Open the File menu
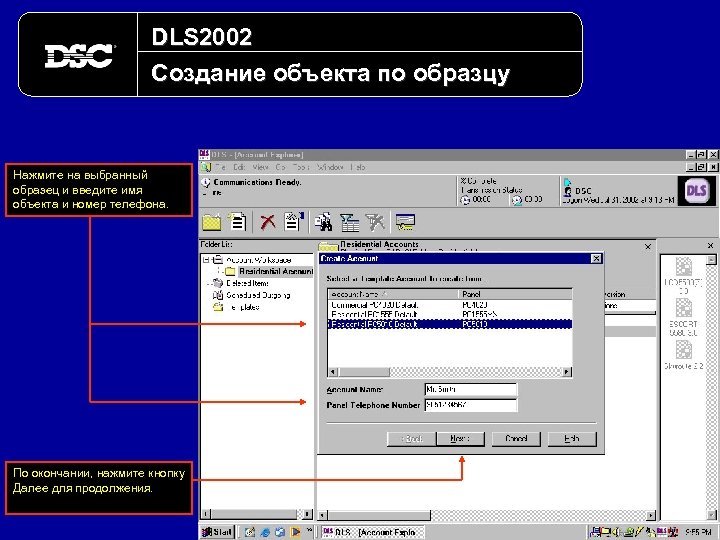The width and height of the screenshot is (720, 540). coord(221,168)
